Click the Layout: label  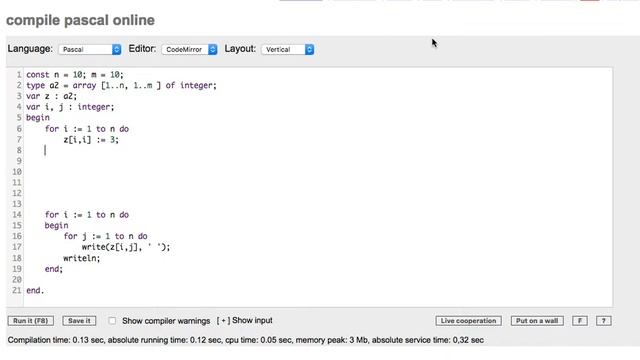click(x=240, y=49)
